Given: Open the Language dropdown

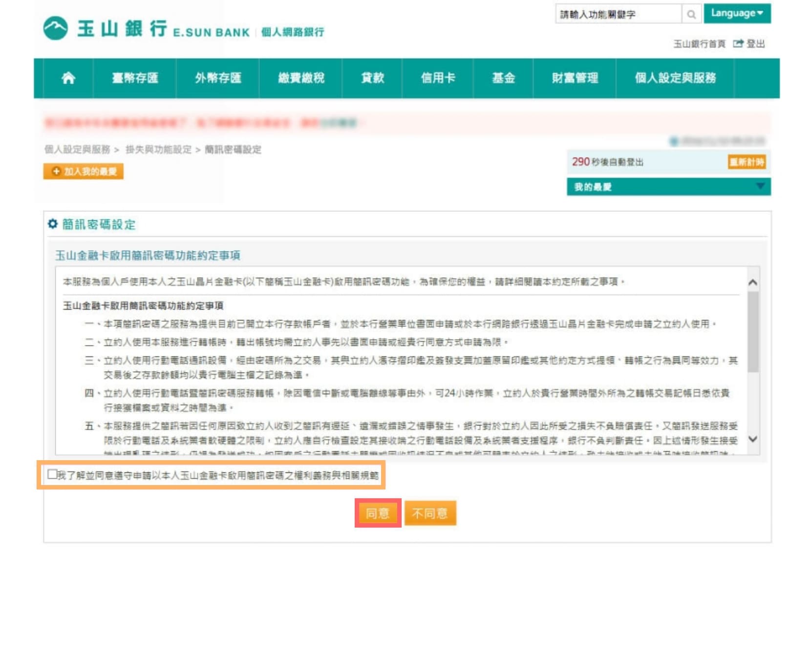Looking at the screenshot, I should (x=737, y=13).
